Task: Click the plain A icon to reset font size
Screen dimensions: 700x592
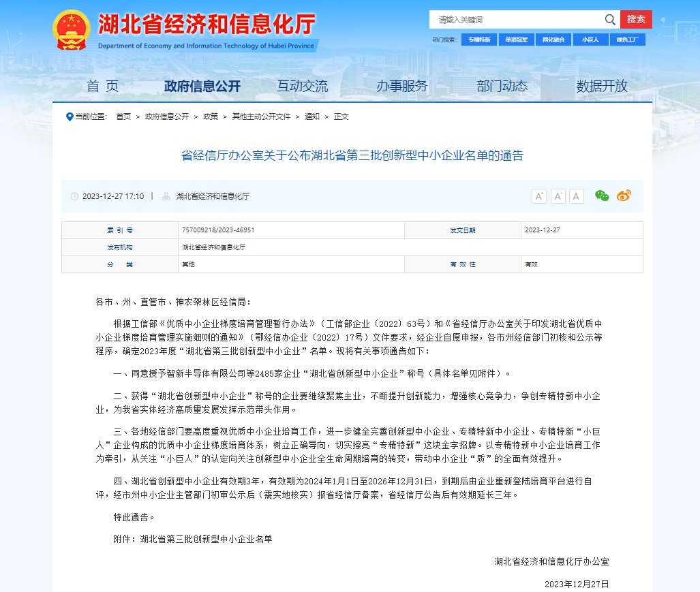Action: (576, 196)
